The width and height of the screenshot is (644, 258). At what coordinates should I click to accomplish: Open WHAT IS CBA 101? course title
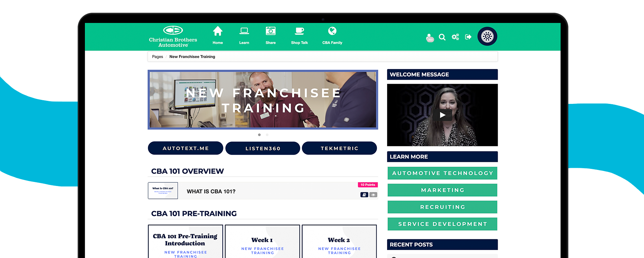click(x=211, y=191)
